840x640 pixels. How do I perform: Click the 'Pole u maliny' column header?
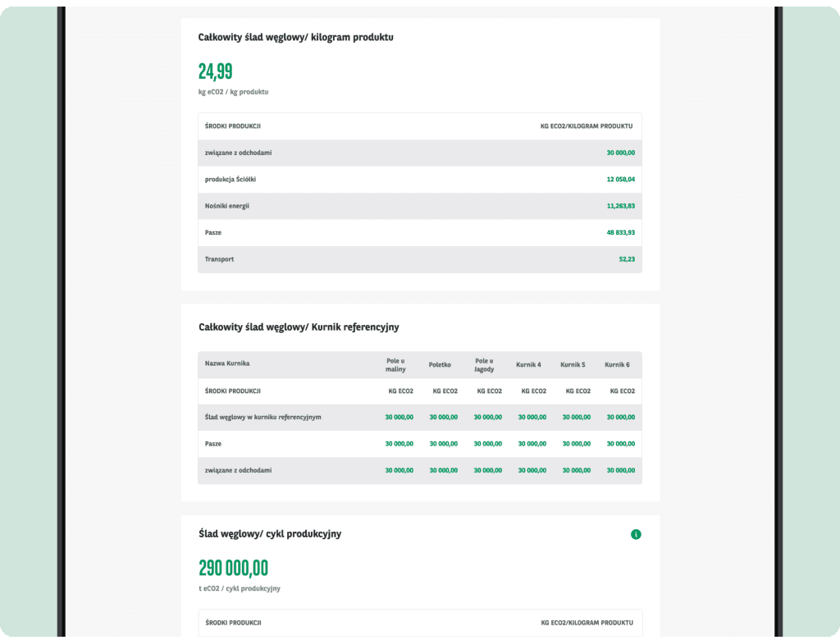[395, 365]
